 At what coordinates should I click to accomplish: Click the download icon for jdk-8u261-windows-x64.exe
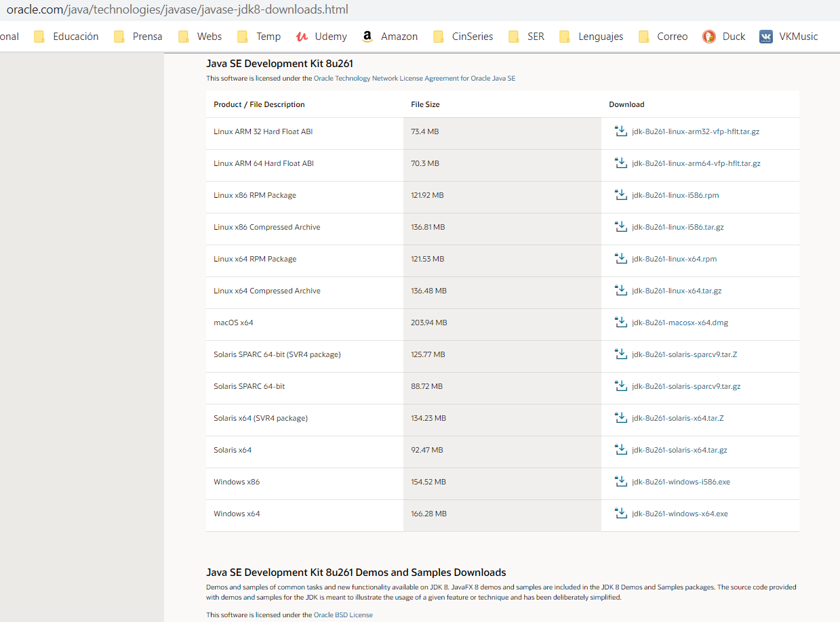(621, 513)
